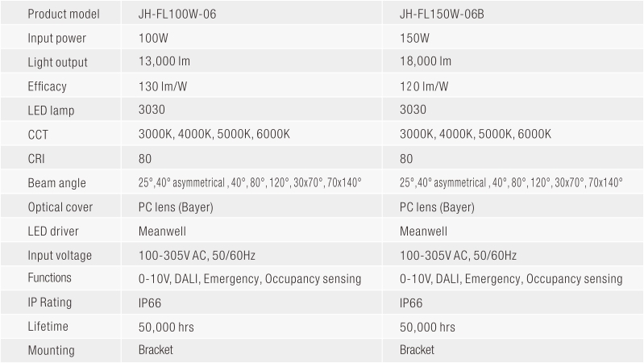Select the 18,000 lm light output cell
The image size is (644, 363).
pos(426,62)
